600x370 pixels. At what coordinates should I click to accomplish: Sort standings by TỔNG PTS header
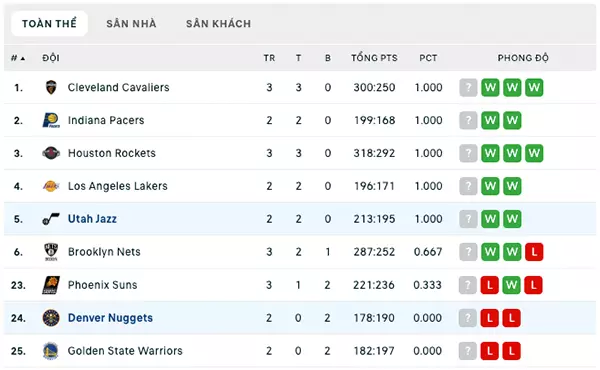pos(374,58)
